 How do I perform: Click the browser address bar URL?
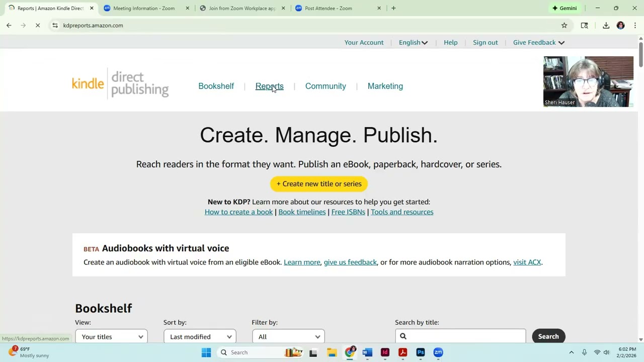click(x=93, y=25)
